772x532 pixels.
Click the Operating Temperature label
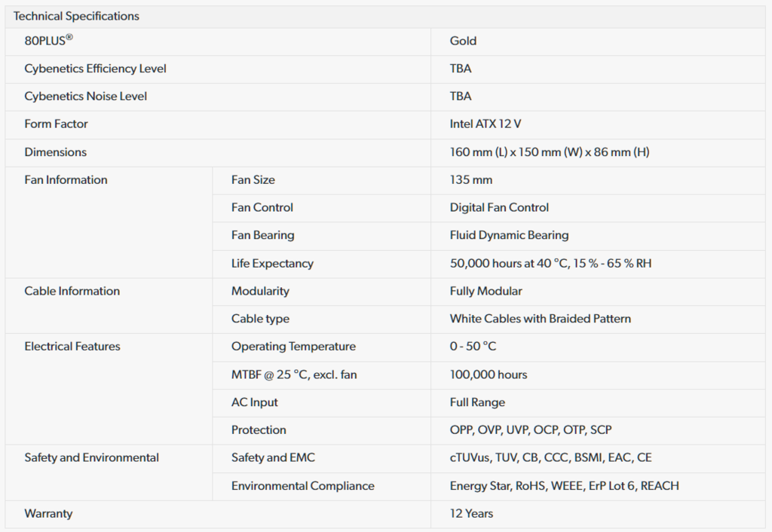coord(293,347)
